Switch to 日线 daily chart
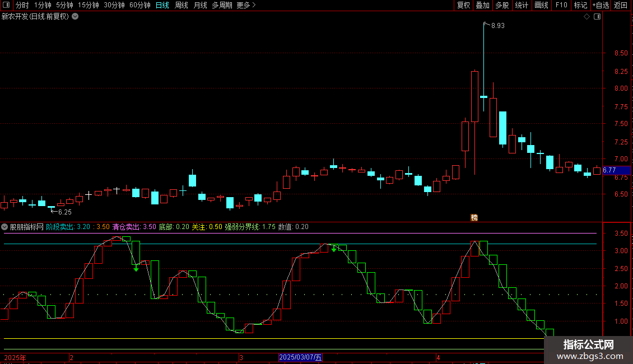 click(x=162, y=5)
